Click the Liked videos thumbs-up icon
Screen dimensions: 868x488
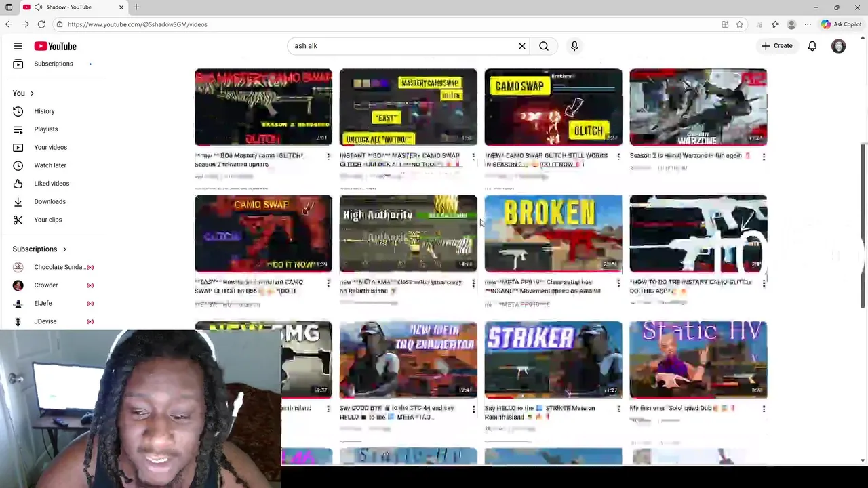[18, 184]
